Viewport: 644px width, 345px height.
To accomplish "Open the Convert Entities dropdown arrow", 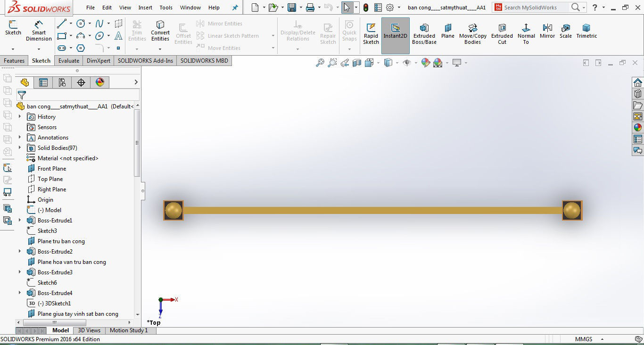I will 160,49.
